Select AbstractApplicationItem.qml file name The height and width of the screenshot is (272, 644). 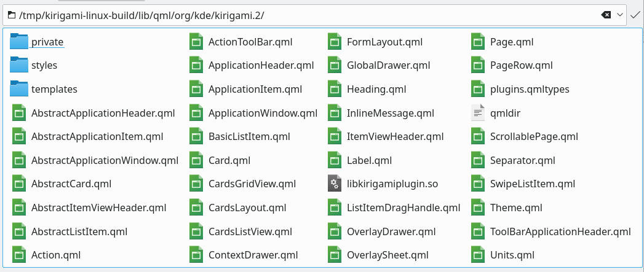tap(97, 137)
